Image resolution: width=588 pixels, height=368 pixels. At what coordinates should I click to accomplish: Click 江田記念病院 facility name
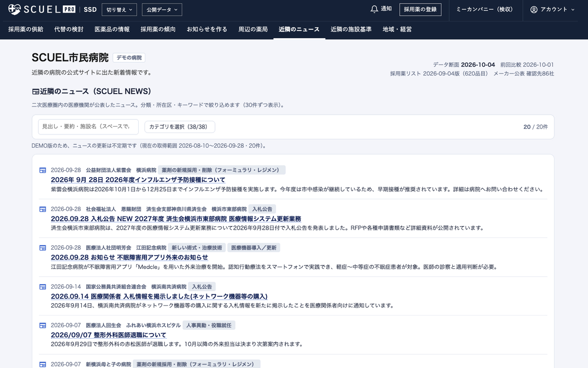(151, 247)
